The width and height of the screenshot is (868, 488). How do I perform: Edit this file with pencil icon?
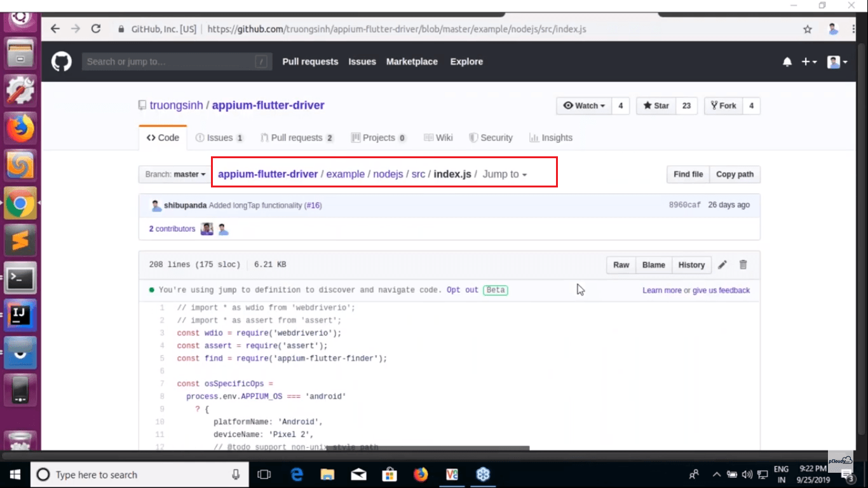tap(722, 265)
